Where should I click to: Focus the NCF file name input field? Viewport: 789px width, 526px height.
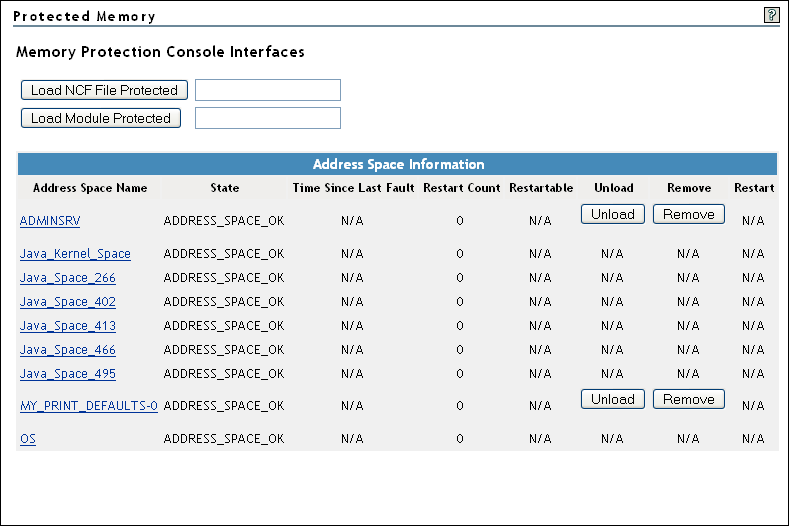[268, 90]
